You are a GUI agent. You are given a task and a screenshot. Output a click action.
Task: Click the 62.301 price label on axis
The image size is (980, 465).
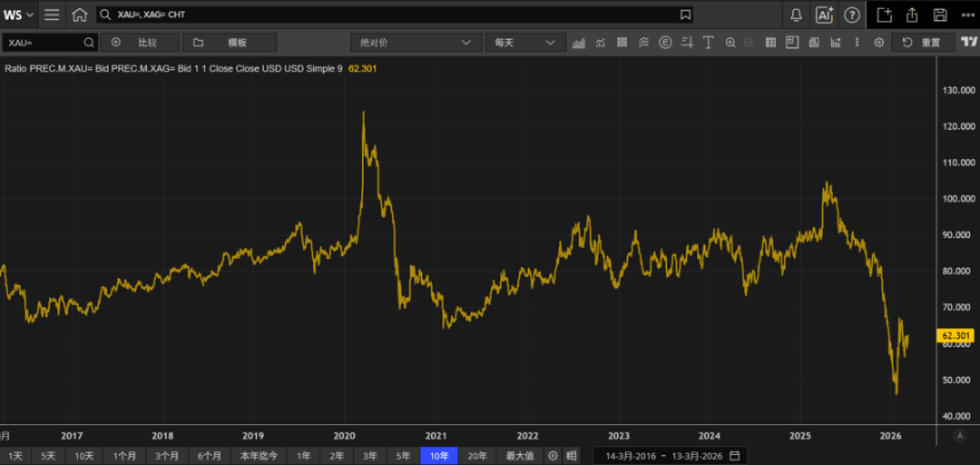(x=955, y=336)
